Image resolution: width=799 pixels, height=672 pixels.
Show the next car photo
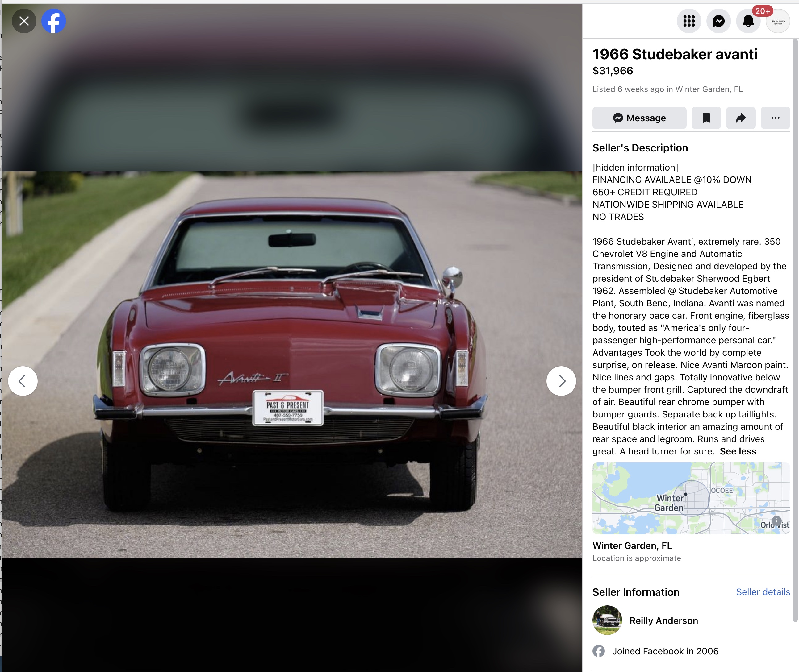tap(561, 381)
